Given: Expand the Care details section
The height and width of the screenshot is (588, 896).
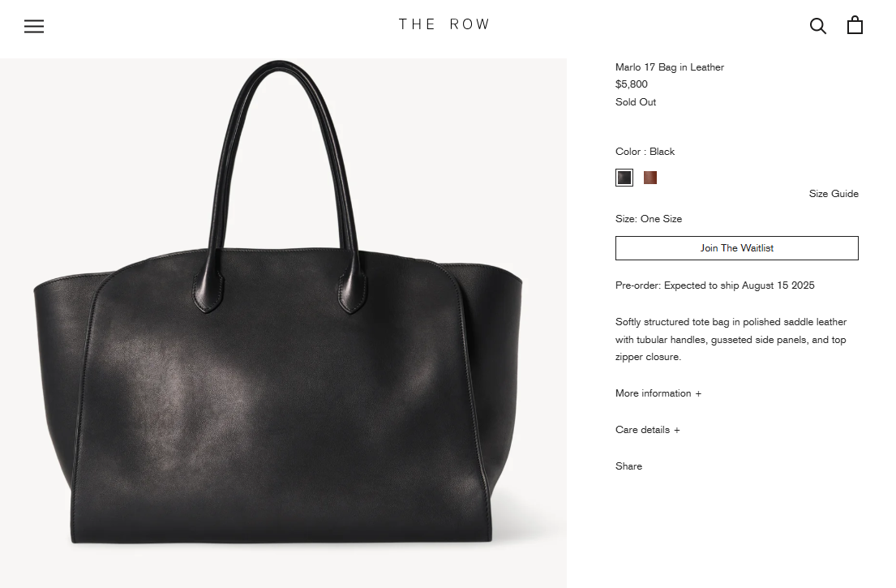Looking at the screenshot, I should click(647, 430).
